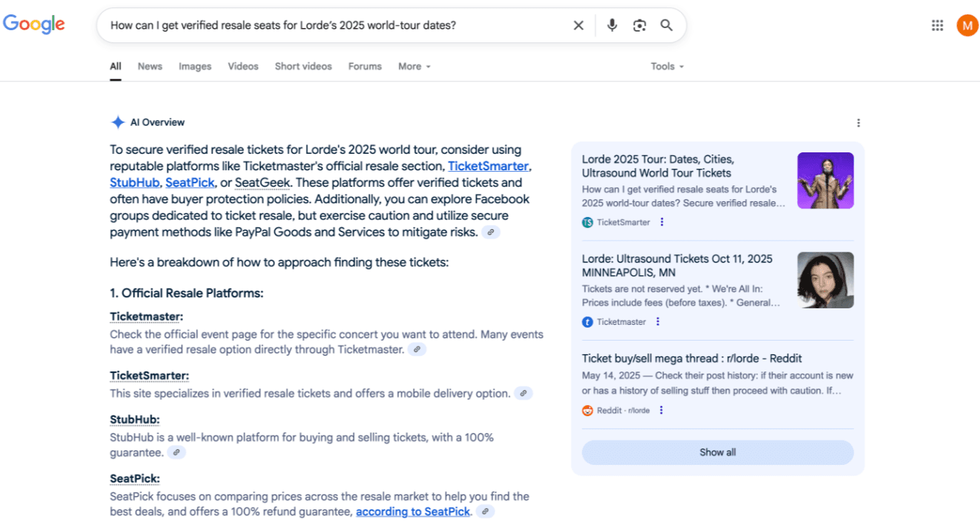This screenshot has height=526, width=980.
Task: Start voice search with the microphone icon
Action: click(612, 25)
